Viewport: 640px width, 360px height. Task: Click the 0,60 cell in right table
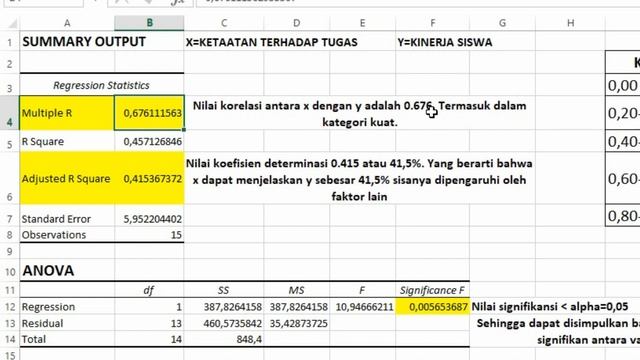pos(623,178)
